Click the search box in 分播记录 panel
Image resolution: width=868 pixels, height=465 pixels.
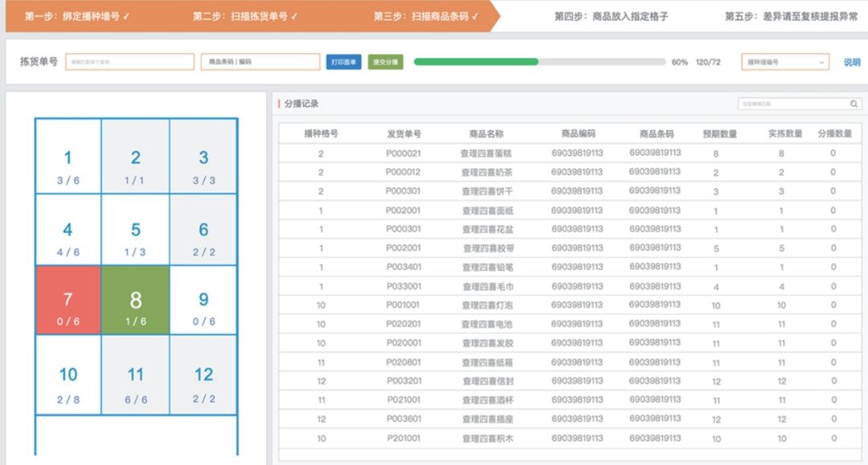click(x=800, y=104)
